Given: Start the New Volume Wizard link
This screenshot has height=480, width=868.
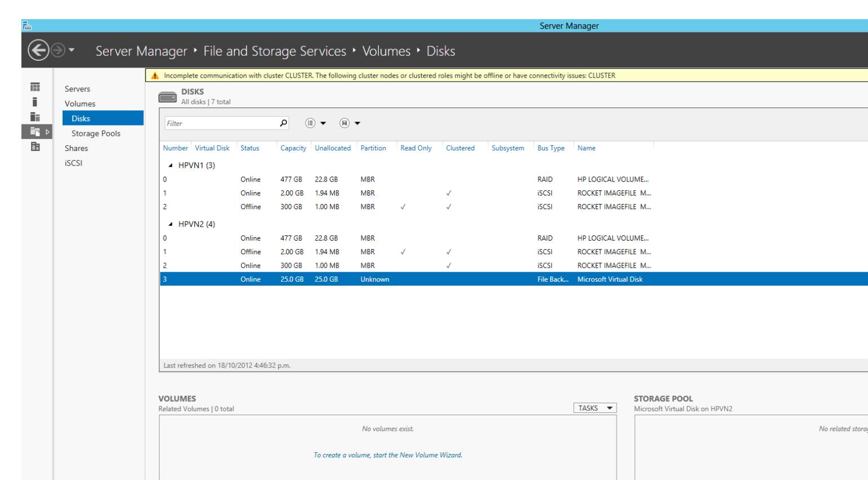Looking at the screenshot, I should 388,455.
